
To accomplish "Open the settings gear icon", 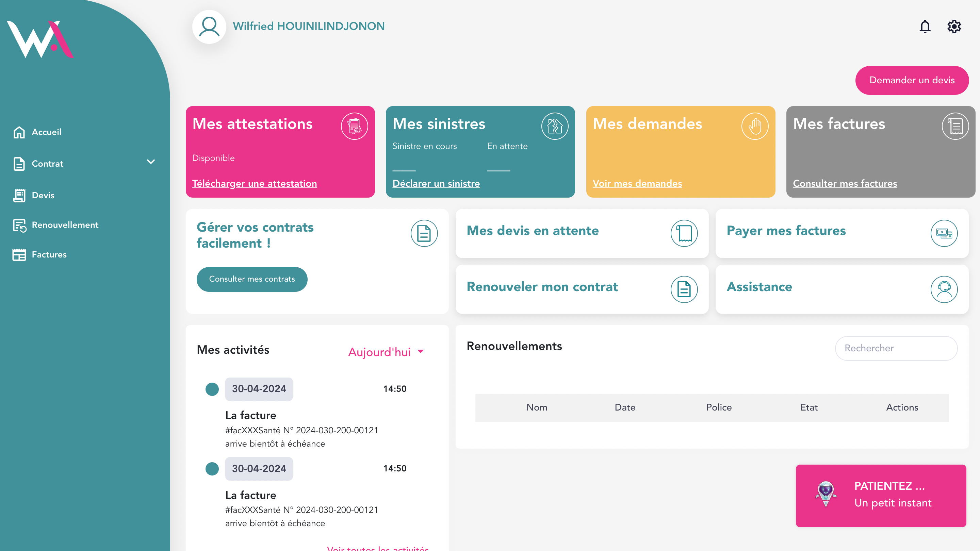I will tap(954, 27).
